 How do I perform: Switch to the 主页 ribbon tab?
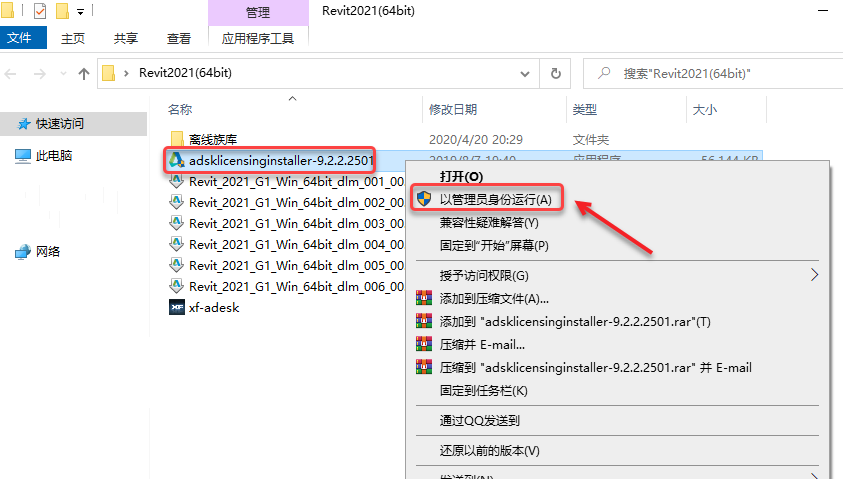coord(73,38)
